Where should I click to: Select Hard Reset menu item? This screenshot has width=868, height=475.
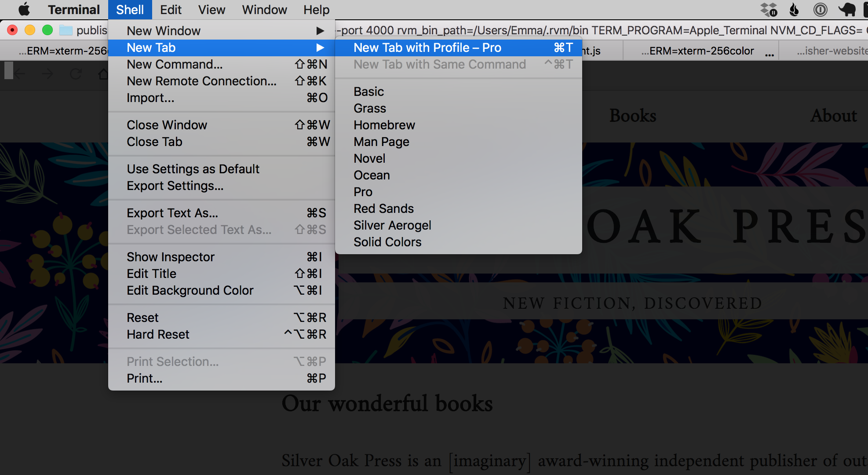coord(222,334)
